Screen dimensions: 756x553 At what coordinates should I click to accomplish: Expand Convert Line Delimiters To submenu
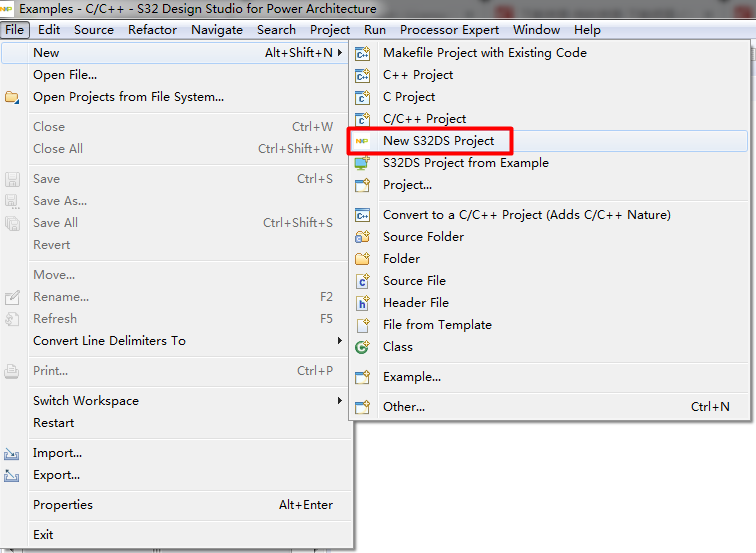340,340
